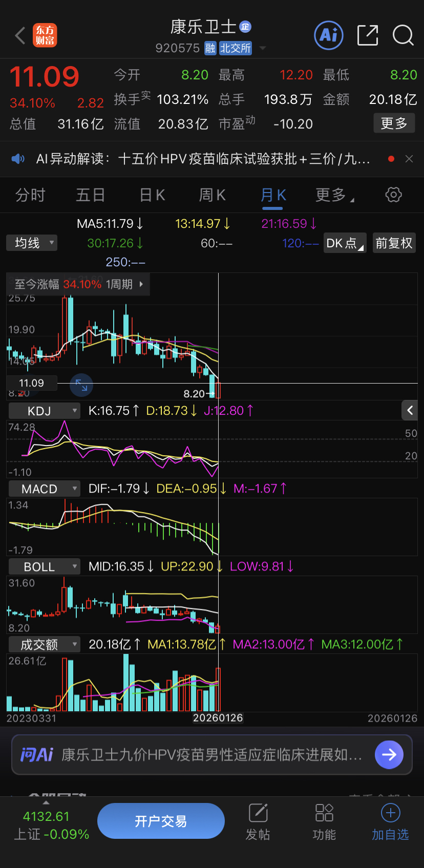Image resolution: width=424 pixels, height=868 pixels.
Task: Open the BOLL indicator dropdown
Action: tap(45, 567)
